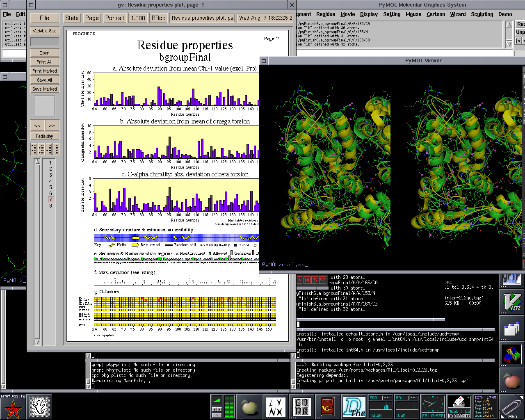Select page 3 in gv page list

point(50,175)
